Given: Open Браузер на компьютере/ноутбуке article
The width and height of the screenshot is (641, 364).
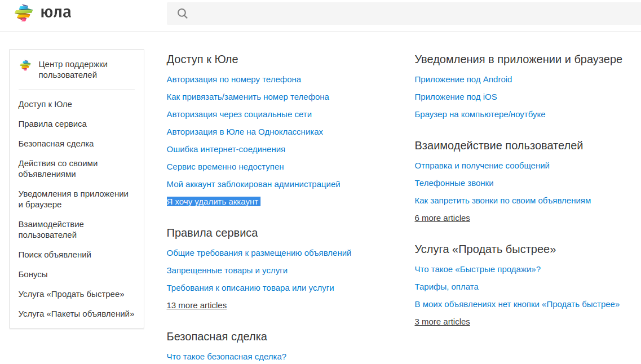Looking at the screenshot, I should [x=480, y=114].
